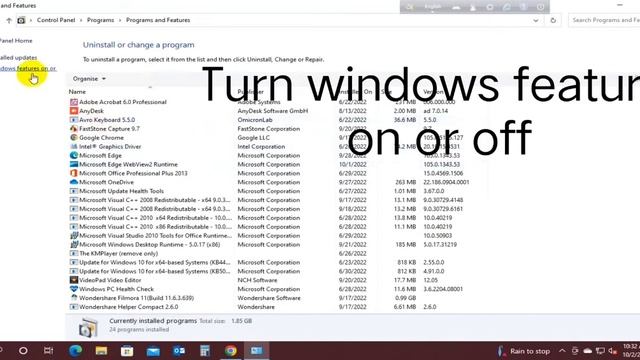Click the Wondershare Filmora 11 icon

tap(73, 298)
